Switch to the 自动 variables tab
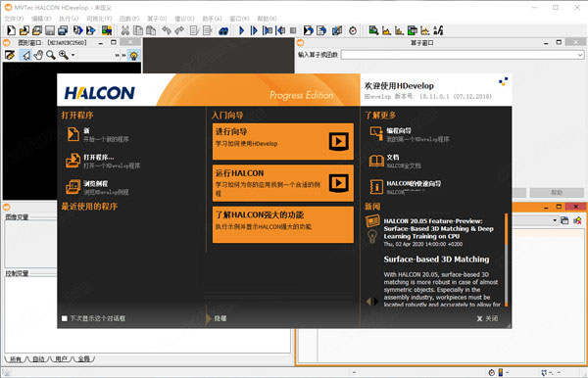Viewport: 588px width, 378px height. pos(38,358)
